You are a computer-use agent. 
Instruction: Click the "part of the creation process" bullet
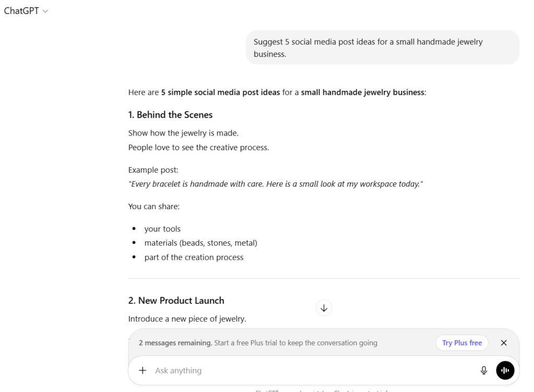(x=194, y=257)
